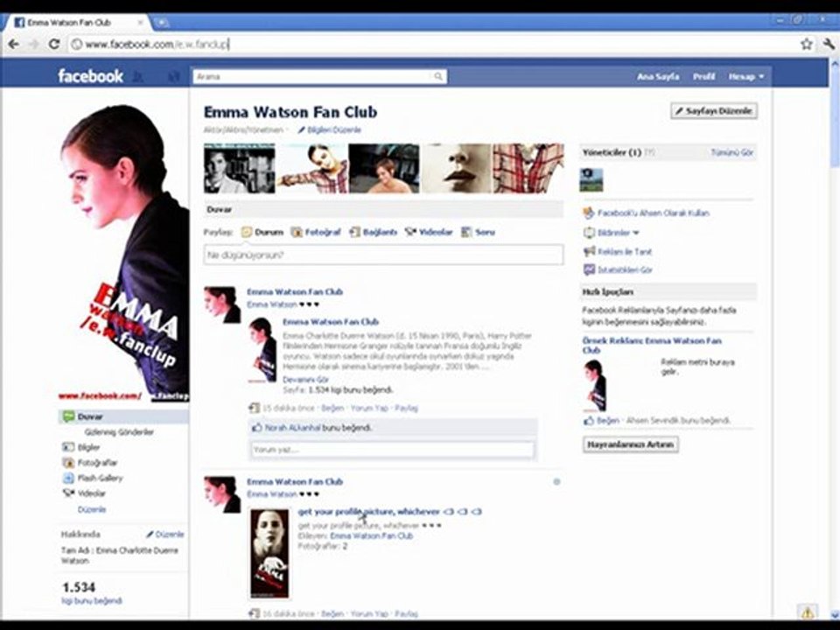This screenshot has height=630, width=840.
Task: Click Reklam ile Tanıt link
Action: tap(625, 251)
